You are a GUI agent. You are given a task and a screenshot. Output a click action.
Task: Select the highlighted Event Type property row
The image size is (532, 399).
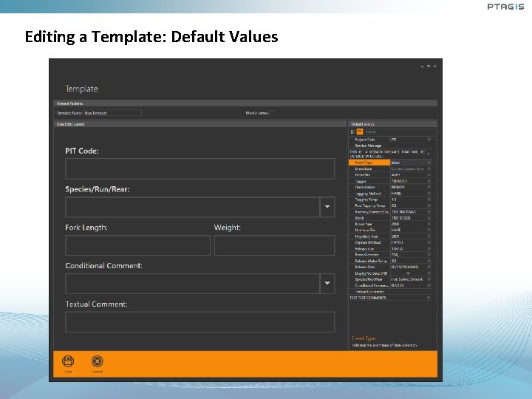[x=390, y=163]
